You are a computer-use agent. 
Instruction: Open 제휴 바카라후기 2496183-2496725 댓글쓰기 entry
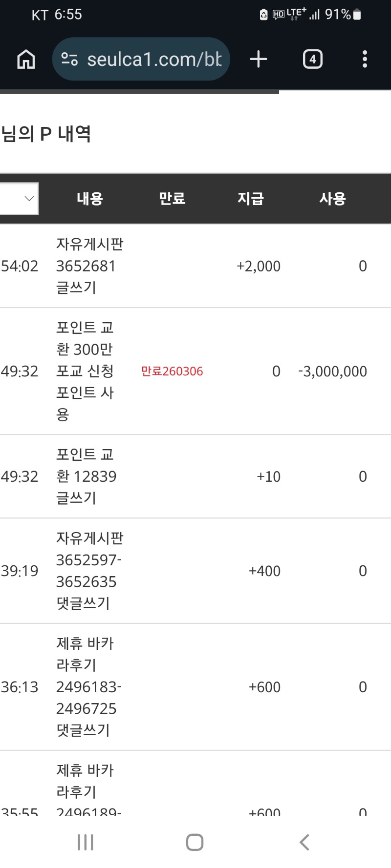pyautogui.click(x=88, y=687)
